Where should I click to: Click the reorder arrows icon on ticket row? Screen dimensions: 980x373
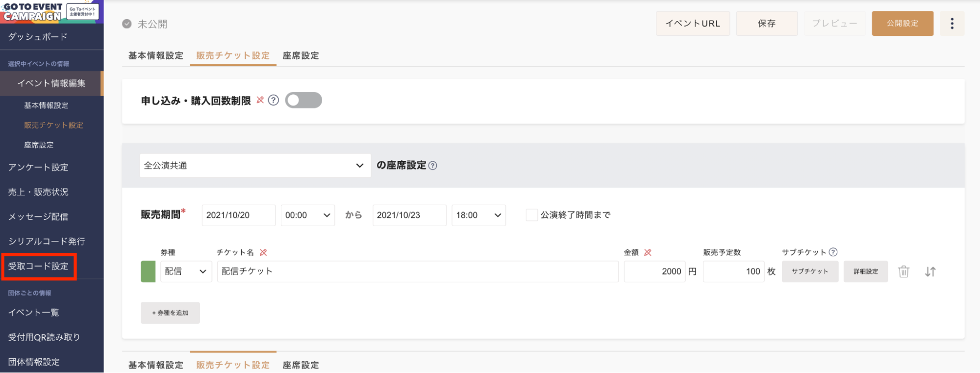tap(930, 271)
